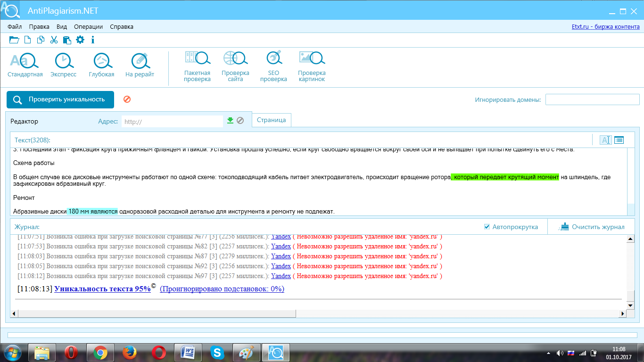
Task: Open Firefox from taskbar
Action: coord(129,353)
